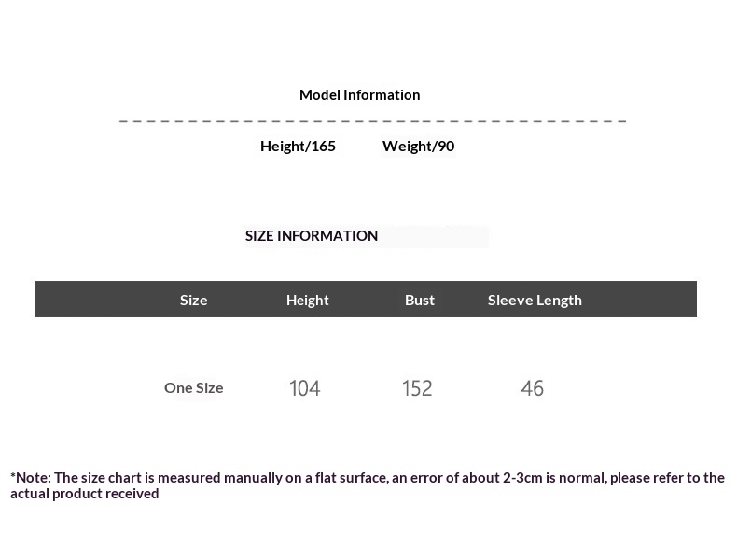
Task: Click "actual product received" in the note
Action: point(84,493)
